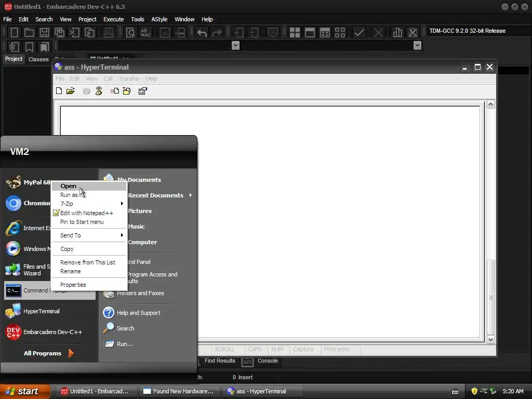Click the Redo arrow in Dev-C++ toolbar
The image size is (532, 399).
pos(217,33)
